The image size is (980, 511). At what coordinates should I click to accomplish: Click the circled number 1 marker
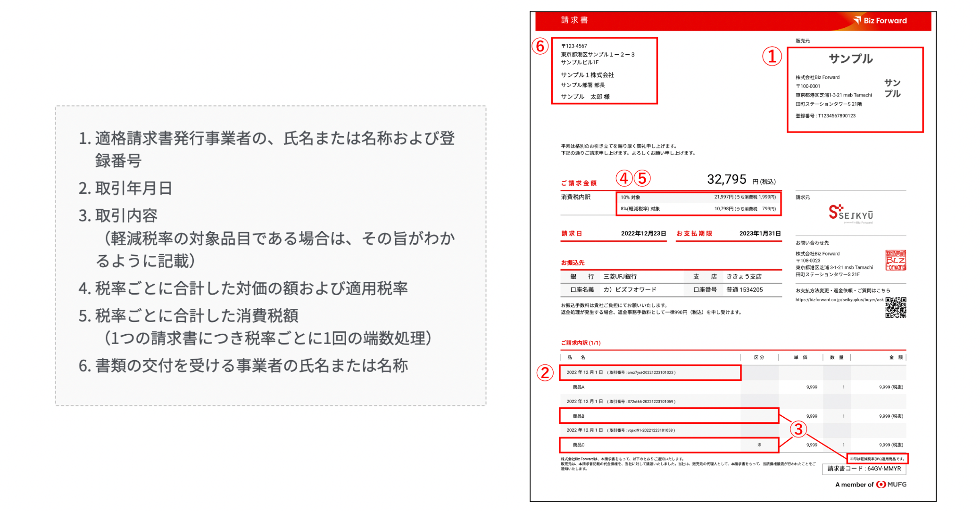click(x=772, y=57)
